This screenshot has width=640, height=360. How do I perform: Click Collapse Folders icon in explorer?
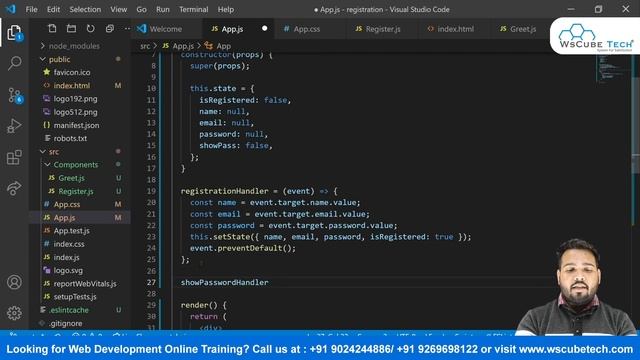109,29
